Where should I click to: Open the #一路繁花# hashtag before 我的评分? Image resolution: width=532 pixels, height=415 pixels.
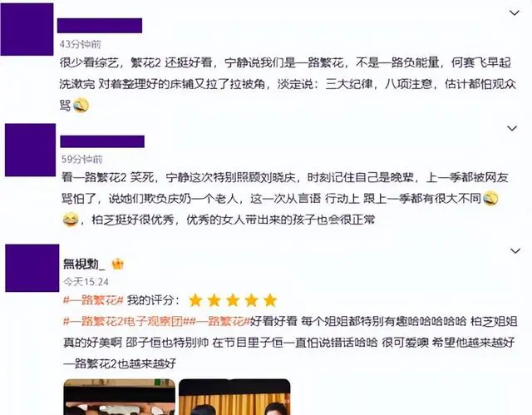[x=93, y=300]
